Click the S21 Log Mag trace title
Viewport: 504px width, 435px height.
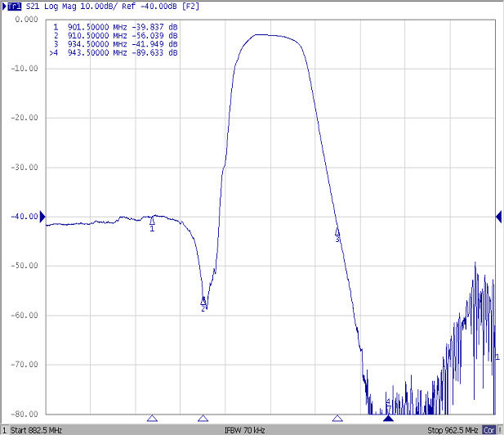pyautogui.click(x=51, y=6)
